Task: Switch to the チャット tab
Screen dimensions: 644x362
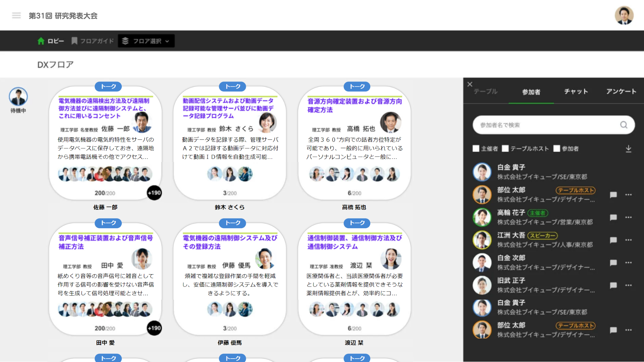Action: (576, 92)
